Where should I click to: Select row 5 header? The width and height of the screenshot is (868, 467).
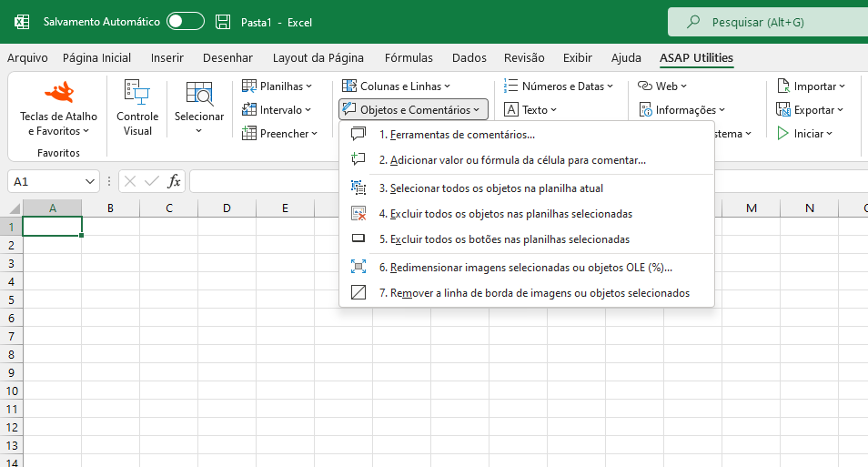(11, 299)
